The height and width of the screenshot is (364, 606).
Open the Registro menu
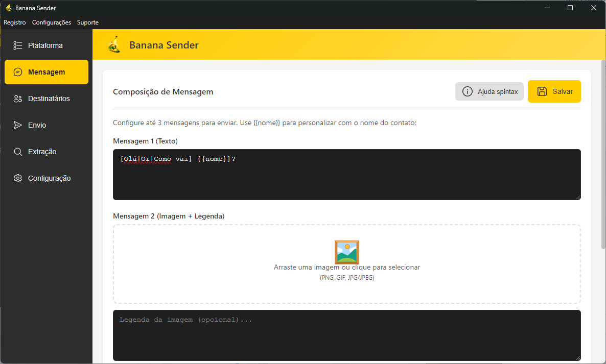coord(14,22)
